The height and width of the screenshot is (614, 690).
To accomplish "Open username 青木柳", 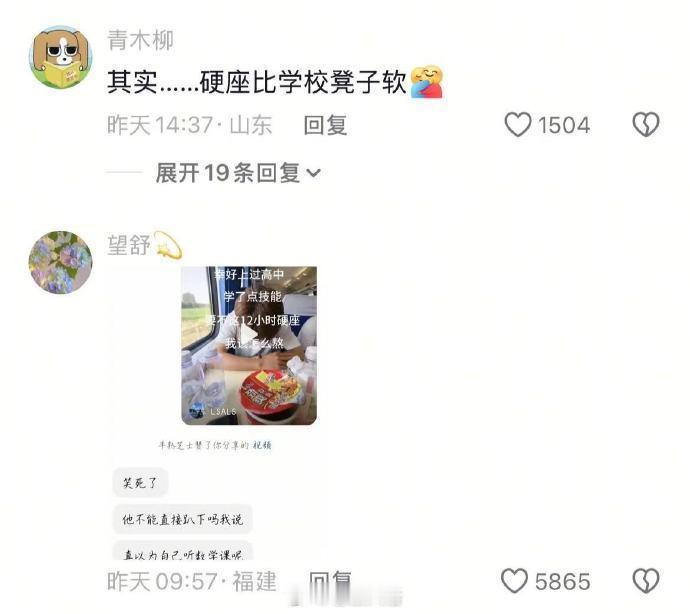I will tap(140, 40).
